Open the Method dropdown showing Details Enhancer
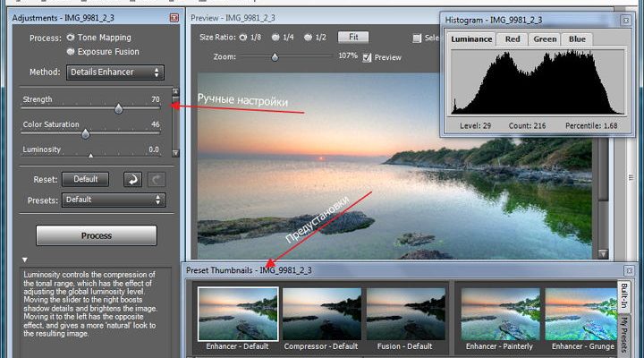 [114, 72]
